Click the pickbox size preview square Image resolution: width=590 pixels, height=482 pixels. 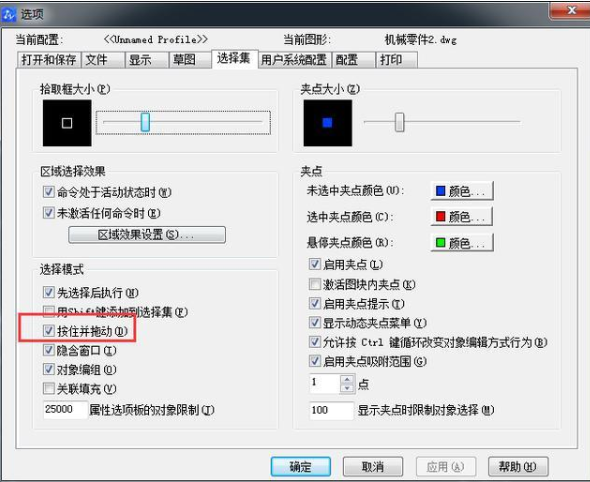point(67,123)
